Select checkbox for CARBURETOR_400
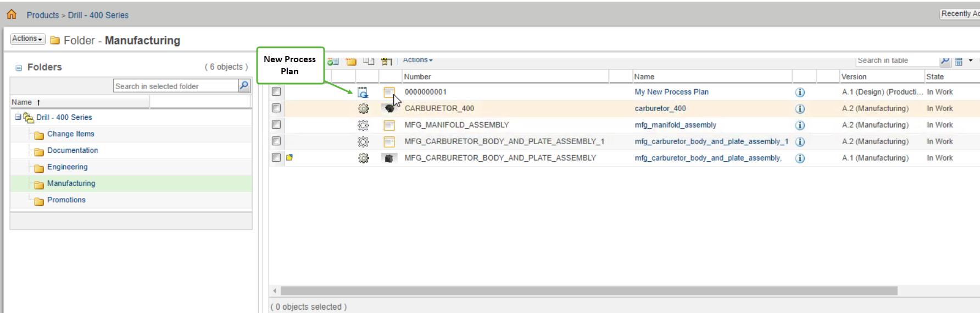This screenshot has height=313, width=980. 276,108
